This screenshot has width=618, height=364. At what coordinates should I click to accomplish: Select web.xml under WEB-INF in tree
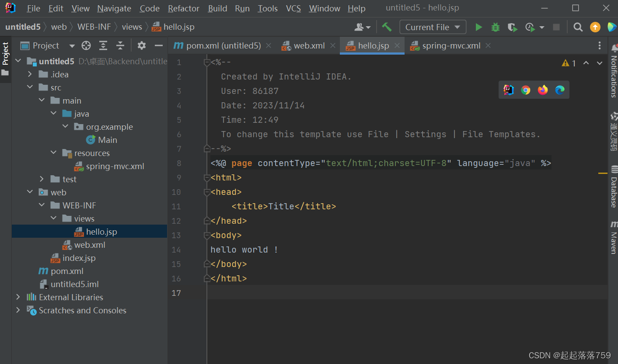coord(84,245)
